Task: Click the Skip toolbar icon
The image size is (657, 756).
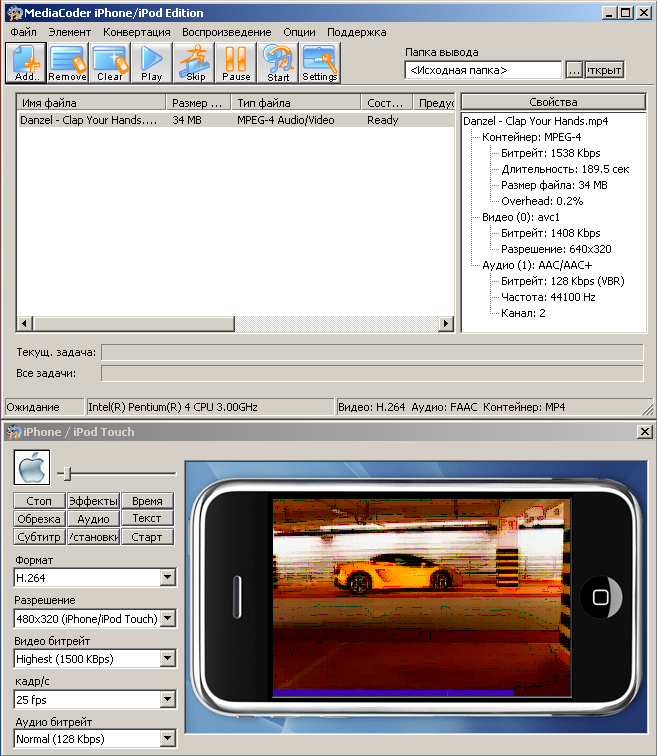Action: (x=195, y=62)
